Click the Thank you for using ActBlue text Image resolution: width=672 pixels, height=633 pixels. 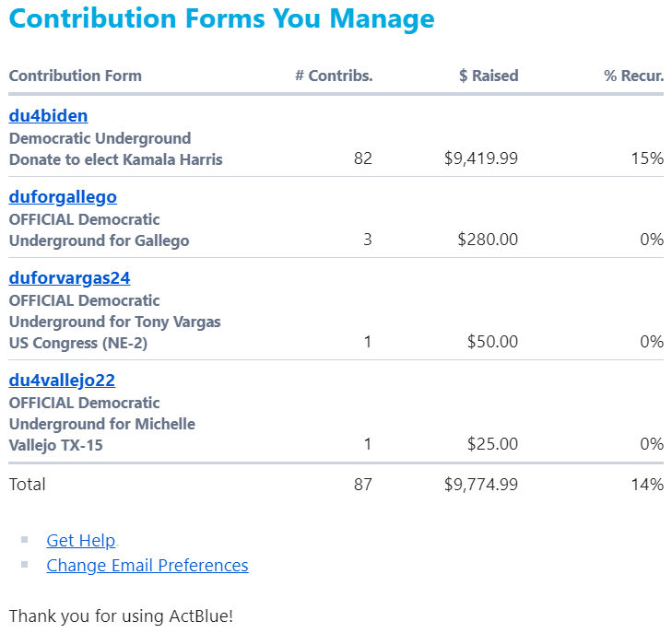point(121,615)
